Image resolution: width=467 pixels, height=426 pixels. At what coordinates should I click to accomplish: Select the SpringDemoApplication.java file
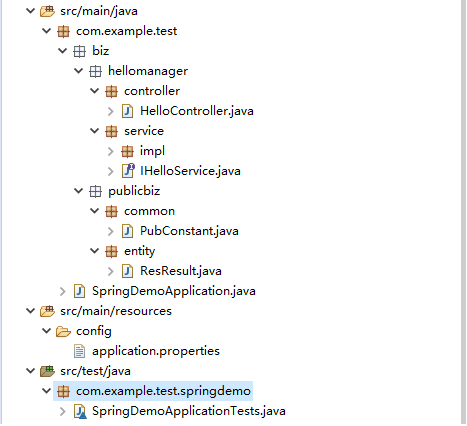174,291
